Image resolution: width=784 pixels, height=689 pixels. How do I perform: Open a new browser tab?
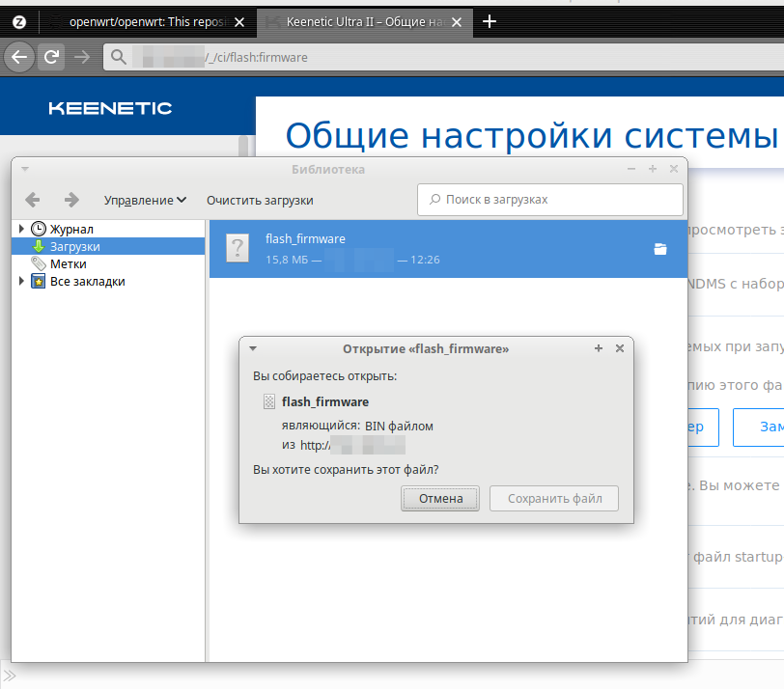click(489, 21)
